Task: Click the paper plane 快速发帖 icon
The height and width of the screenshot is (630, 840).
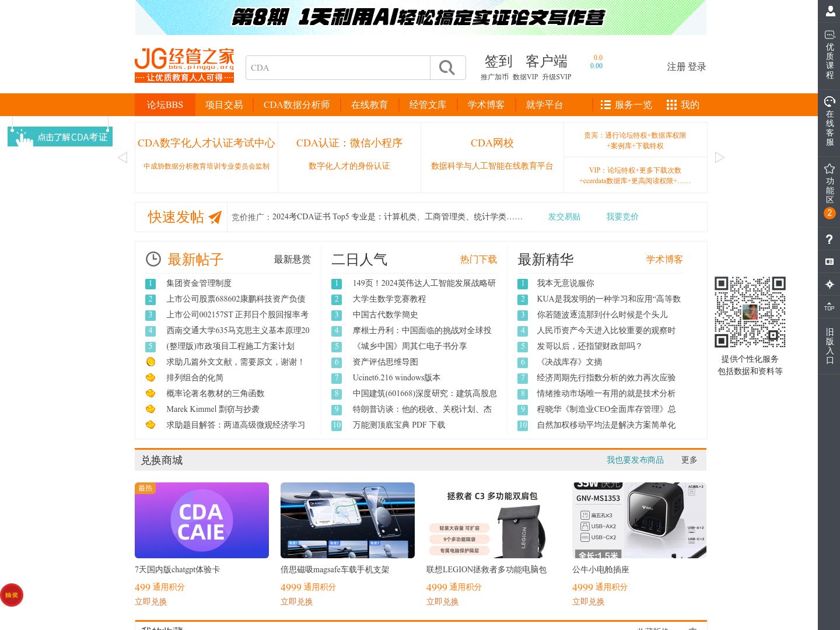Action: [215, 217]
